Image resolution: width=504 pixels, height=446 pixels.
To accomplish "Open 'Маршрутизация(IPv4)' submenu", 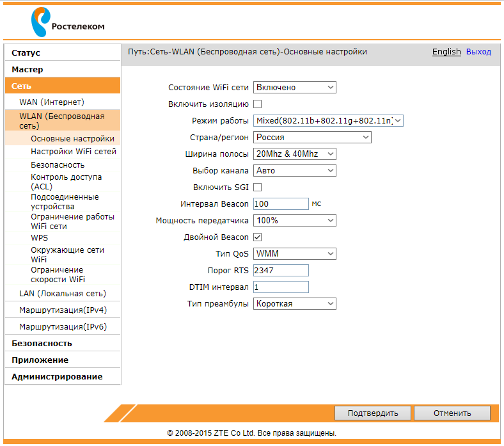I will 63,310.
